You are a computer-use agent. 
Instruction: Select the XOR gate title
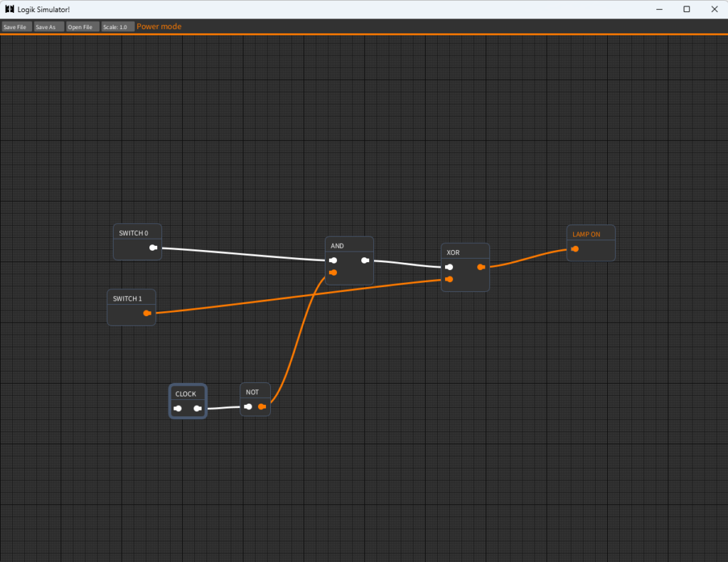click(x=453, y=252)
